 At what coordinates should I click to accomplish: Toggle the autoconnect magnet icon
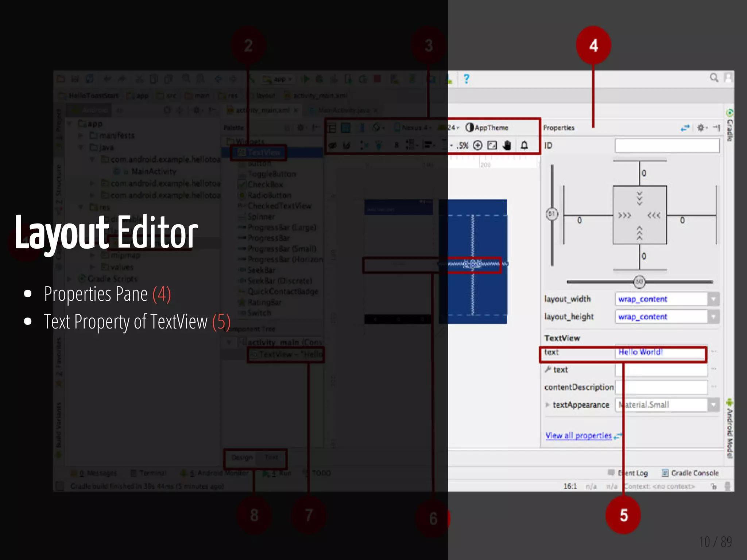point(347,145)
